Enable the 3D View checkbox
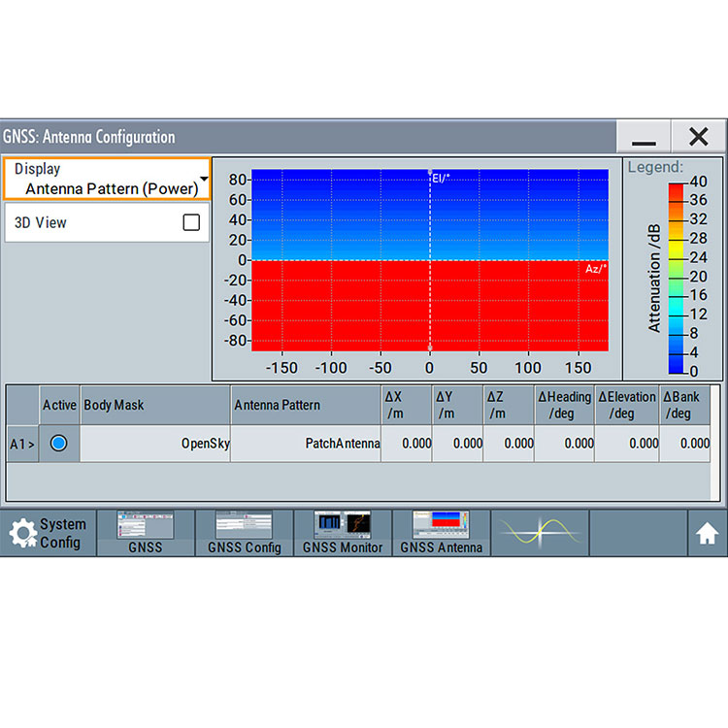This screenshot has width=728, height=728. [191, 222]
